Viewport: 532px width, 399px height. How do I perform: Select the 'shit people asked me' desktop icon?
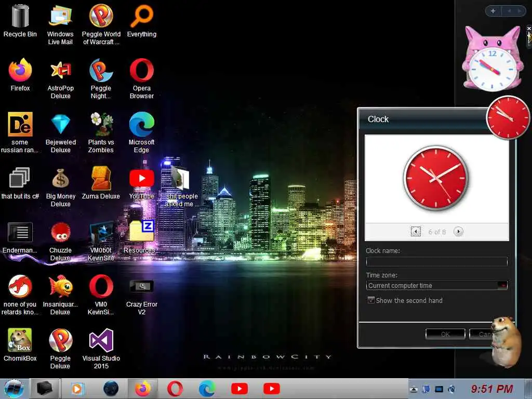point(182,187)
